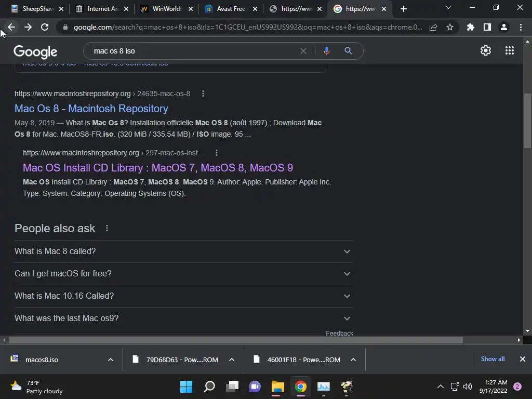Viewport: 532px width, 399px height.
Task: Open 79D68D63 ROM download options arrow
Action: coord(232,360)
